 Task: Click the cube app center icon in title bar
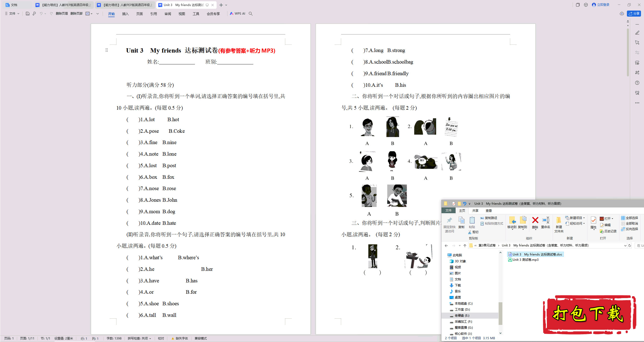(x=586, y=5)
